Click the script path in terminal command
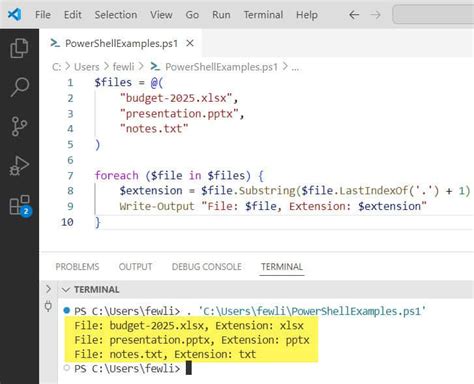Screen dimensions: 474x384 click(x=312, y=311)
